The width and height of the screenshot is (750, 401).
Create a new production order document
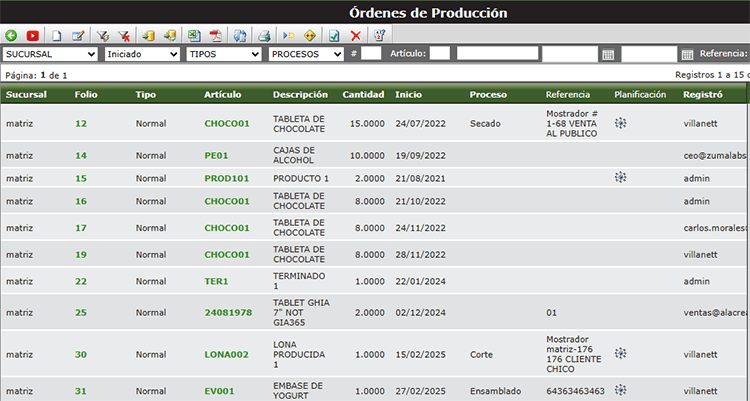click(56, 35)
